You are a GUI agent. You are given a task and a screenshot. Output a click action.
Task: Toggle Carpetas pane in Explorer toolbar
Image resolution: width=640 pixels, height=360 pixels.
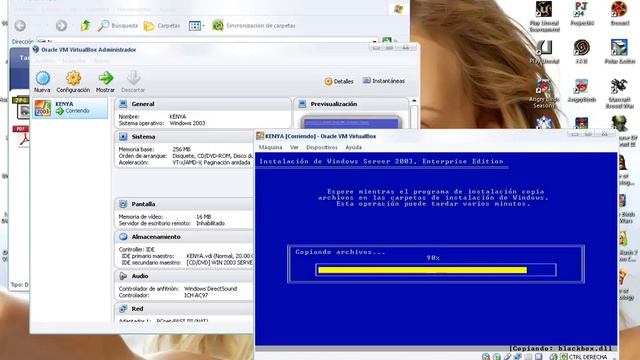point(162,26)
